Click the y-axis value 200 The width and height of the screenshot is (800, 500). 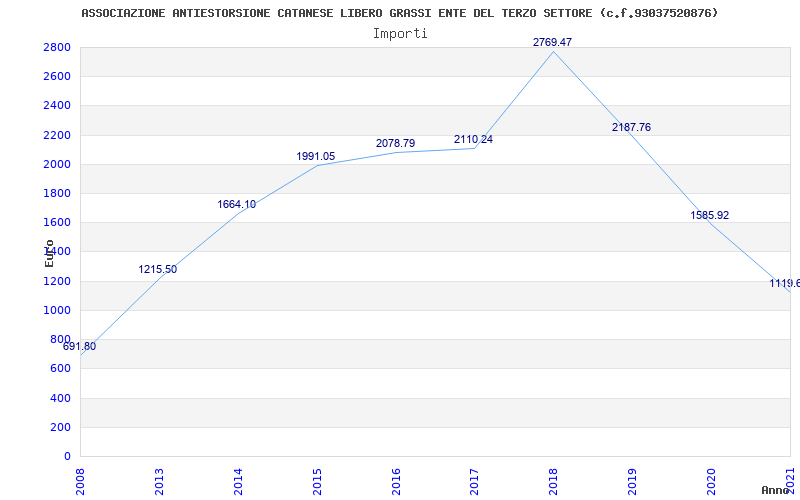click(60, 427)
